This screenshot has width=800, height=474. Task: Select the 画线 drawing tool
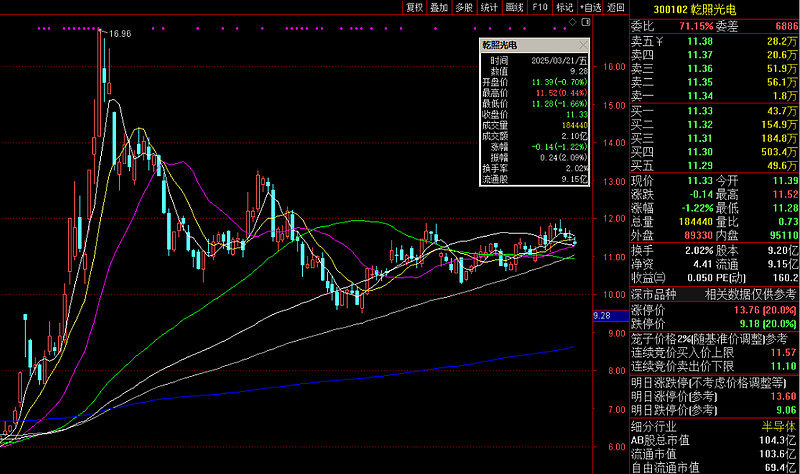pos(514,7)
